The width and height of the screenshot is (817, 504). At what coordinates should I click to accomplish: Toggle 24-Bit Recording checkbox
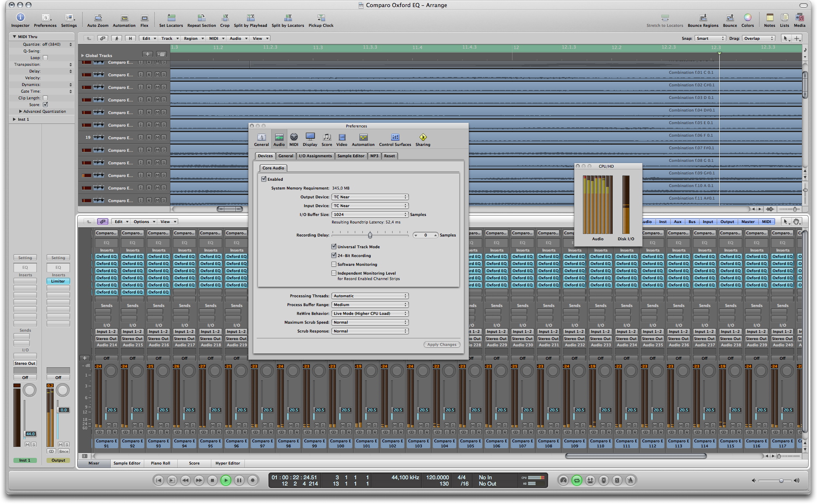334,255
